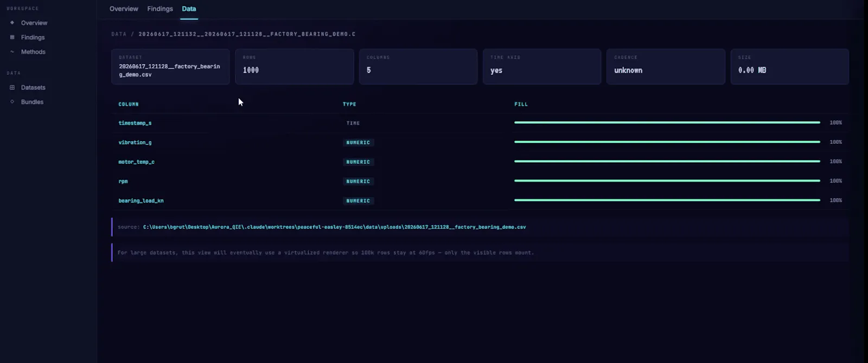The width and height of the screenshot is (868, 363).
Task: Click the NUMERIC badge for bearing_load_kn
Action: pos(358,201)
